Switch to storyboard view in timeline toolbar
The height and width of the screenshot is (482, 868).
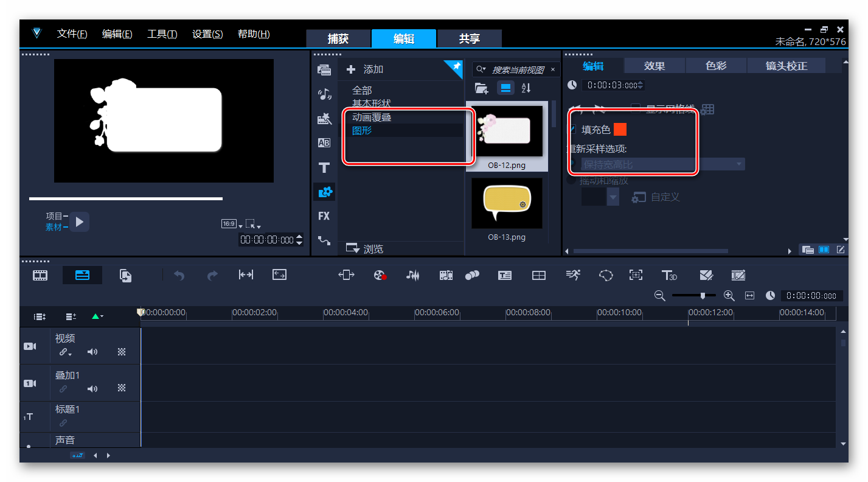pyautogui.click(x=40, y=275)
